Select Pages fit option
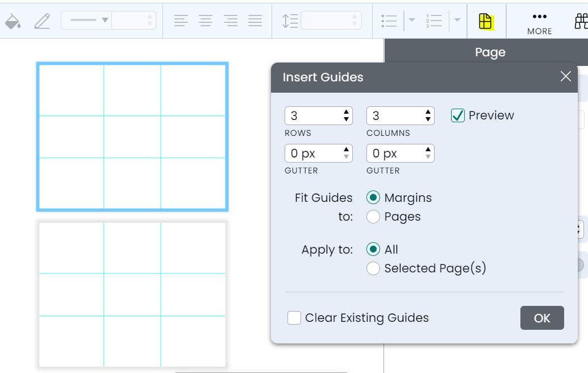588x373 pixels. (373, 217)
